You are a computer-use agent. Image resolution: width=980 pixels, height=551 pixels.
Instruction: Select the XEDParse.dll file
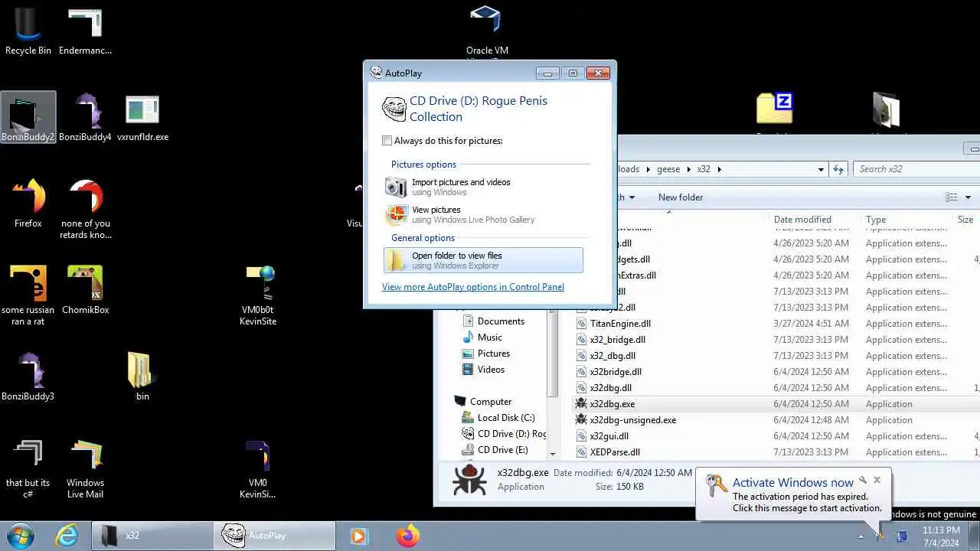608,452
